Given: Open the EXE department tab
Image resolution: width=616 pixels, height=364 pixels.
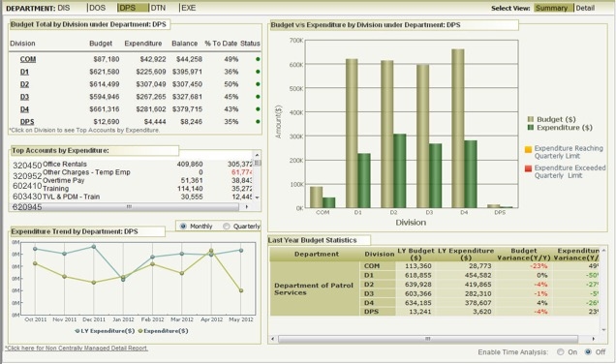Looking at the screenshot, I should 189,8.
